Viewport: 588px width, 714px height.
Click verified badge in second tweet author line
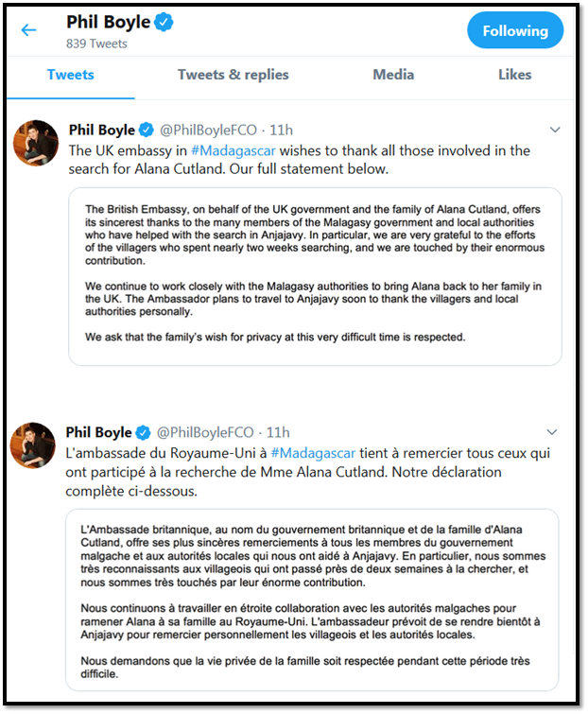144,432
